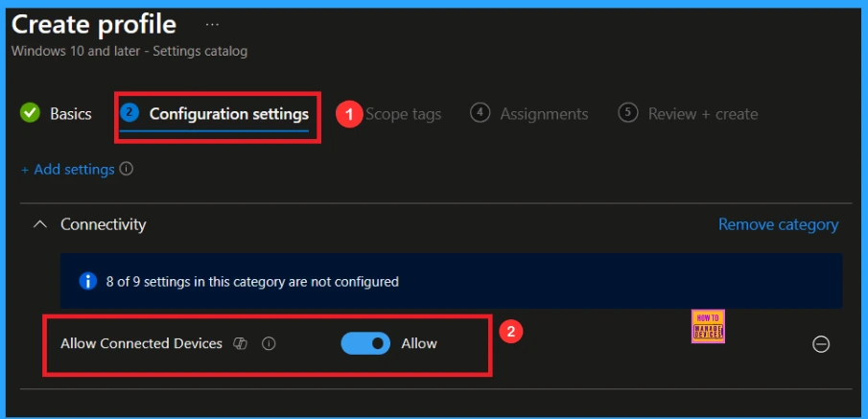Click the info icon beside Add settings
The width and height of the screenshot is (868, 419).
point(127,170)
